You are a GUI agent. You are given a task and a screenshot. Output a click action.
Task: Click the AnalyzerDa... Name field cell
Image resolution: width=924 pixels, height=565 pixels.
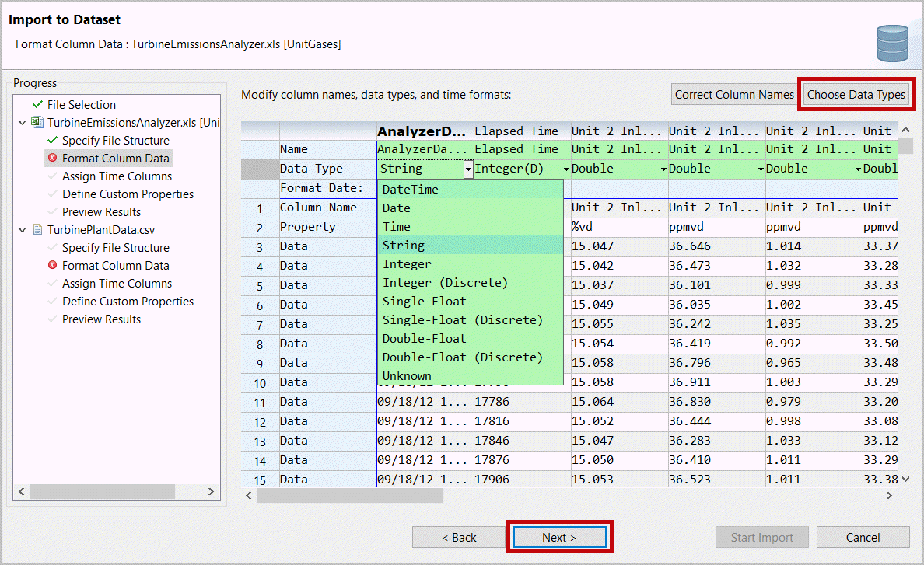(x=424, y=149)
